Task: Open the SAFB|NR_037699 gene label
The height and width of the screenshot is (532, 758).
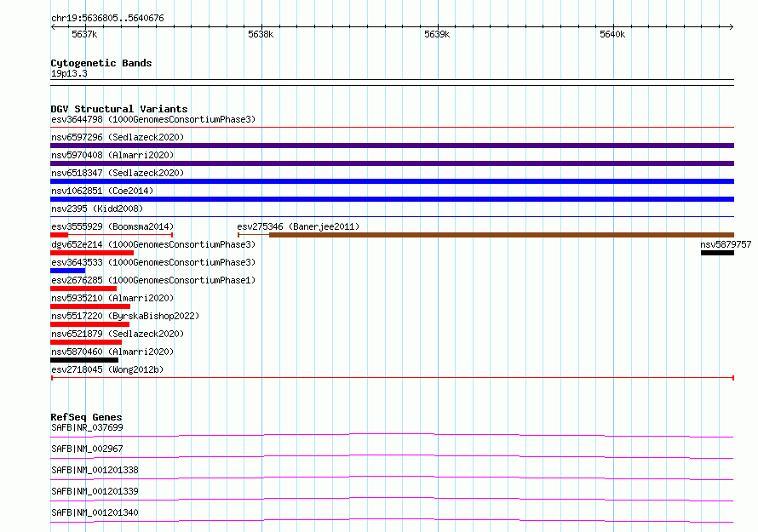Action: tap(87, 427)
